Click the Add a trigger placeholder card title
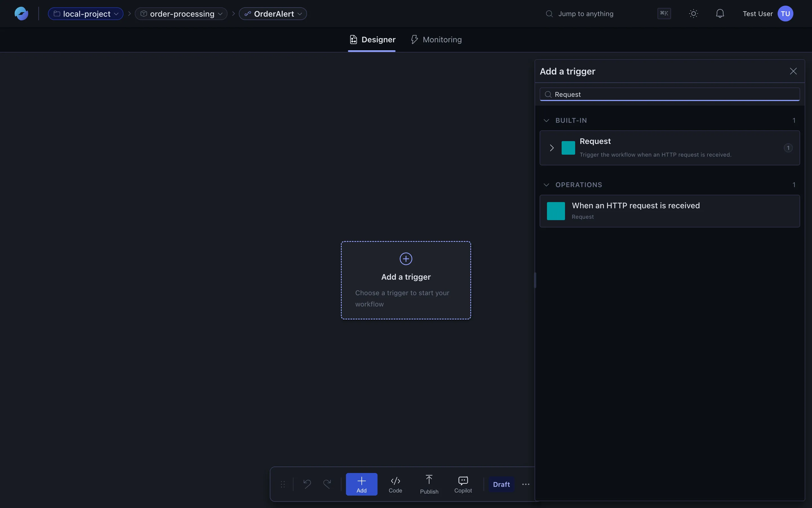Image resolution: width=812 pixels, height=508 pixels. (406, 277)
